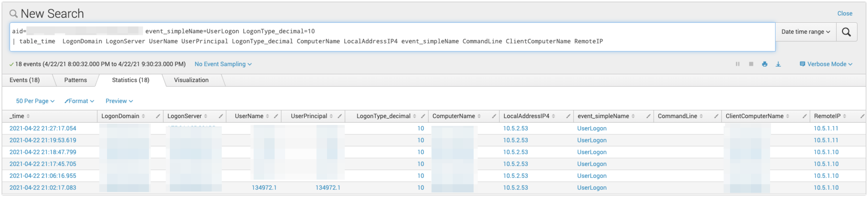
Task: Switch to the Patterns tab
Action: click(x=75, y=80)
